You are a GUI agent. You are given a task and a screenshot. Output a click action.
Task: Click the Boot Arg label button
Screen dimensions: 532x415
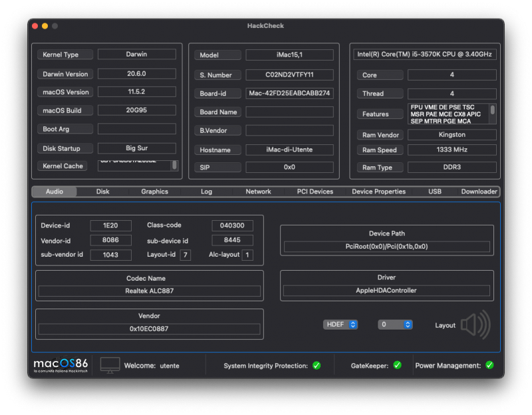(x=63, y=129)
